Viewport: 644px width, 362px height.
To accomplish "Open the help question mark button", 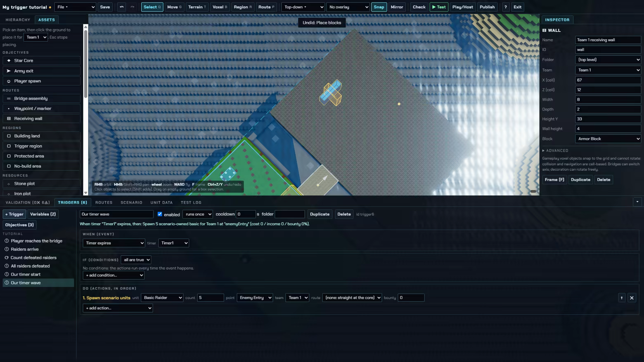I will [x=505, y=7].
